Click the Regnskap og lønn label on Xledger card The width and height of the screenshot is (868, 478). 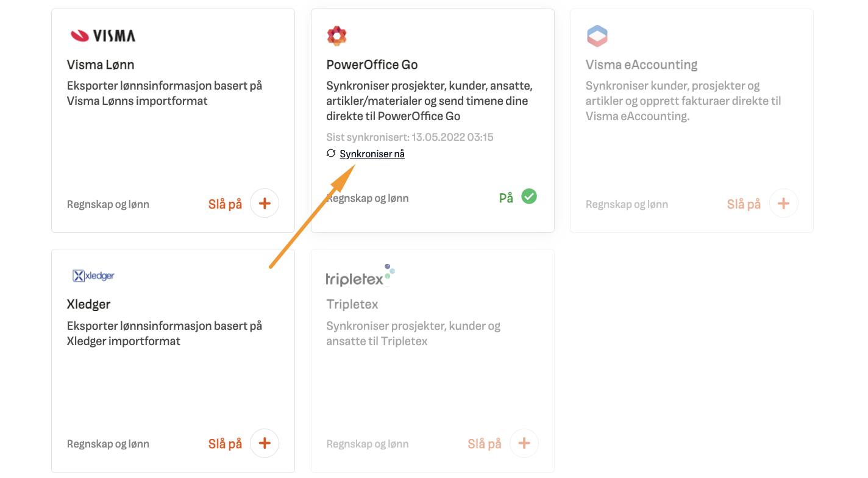coord(108,443)
